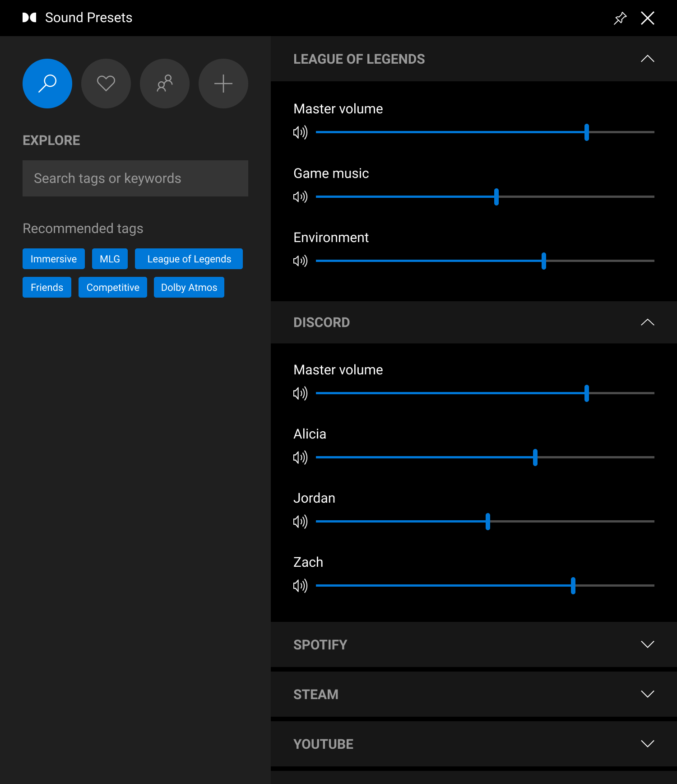
Task: Select the League of Legends tag
Action: tap(189, 259)
